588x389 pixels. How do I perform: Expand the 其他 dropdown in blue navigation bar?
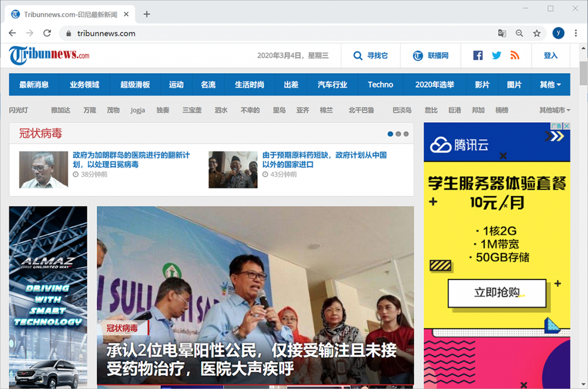550,85
